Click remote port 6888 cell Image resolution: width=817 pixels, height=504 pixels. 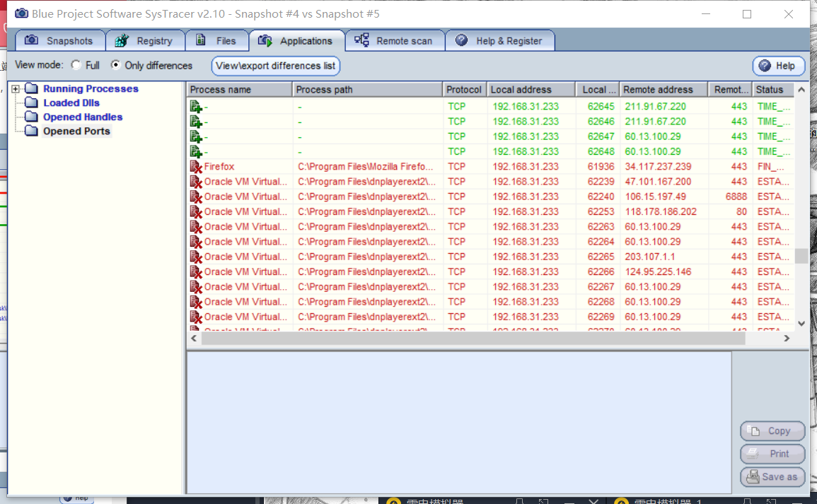click(736, 197)
